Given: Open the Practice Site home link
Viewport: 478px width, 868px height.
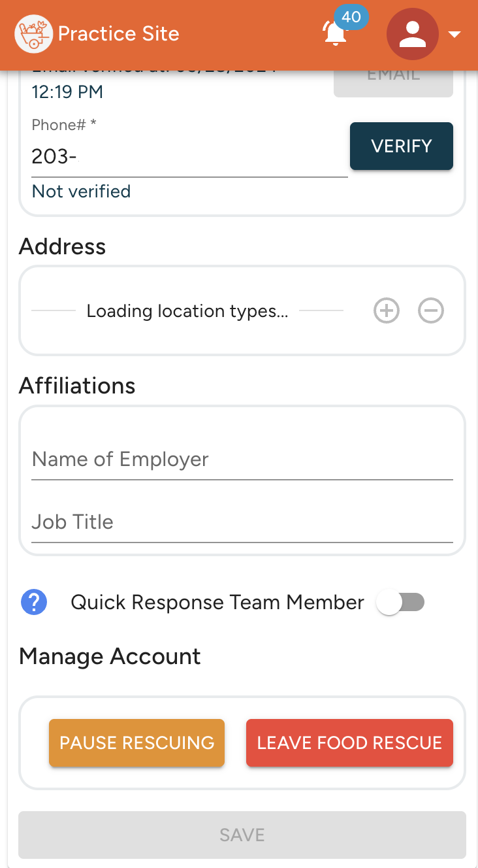Looking at the screenshot, I should tap(119, 34).
